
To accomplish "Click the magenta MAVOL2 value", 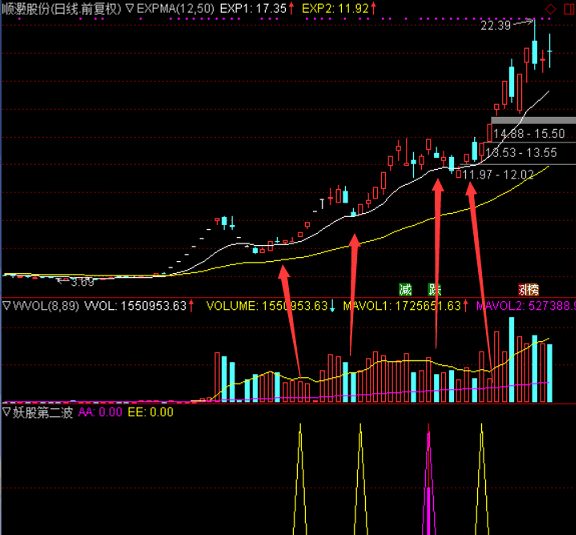I will [526, 306].
